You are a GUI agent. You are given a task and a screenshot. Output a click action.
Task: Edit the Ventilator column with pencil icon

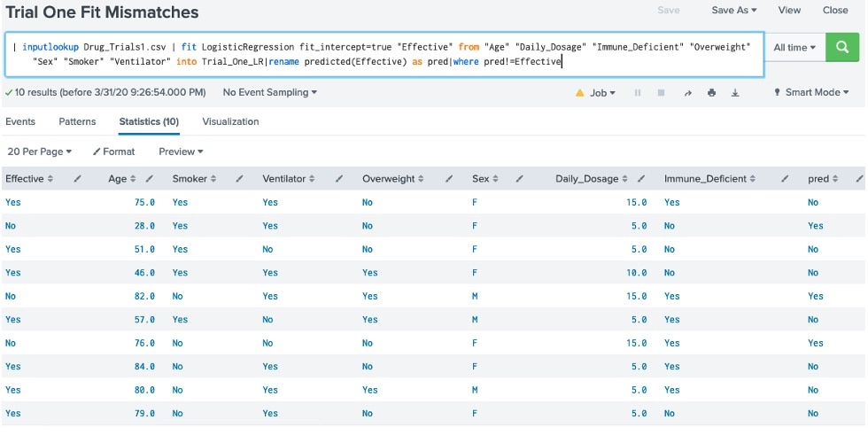[x=338, y=179]
